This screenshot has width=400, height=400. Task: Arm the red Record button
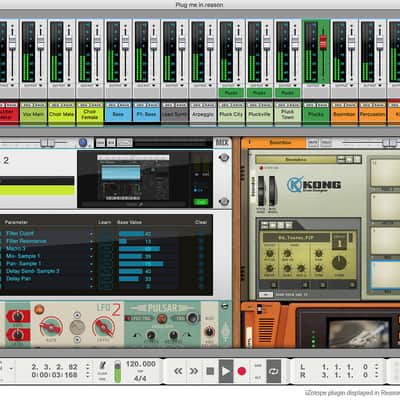click(x=242, y=371)
